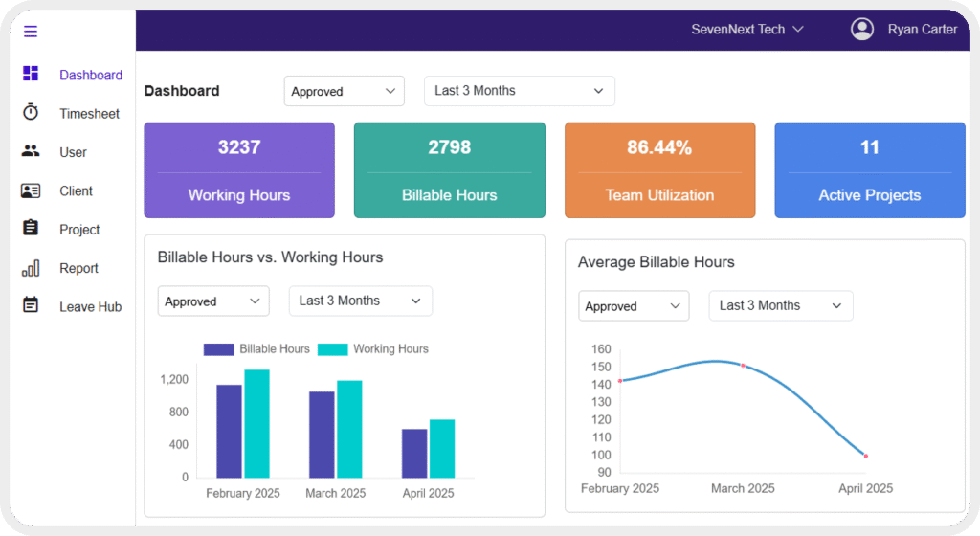The image size is (980, 536).
Task: Select Leave Hub in the sidebar menu
Action: click(x=91, y=306)
